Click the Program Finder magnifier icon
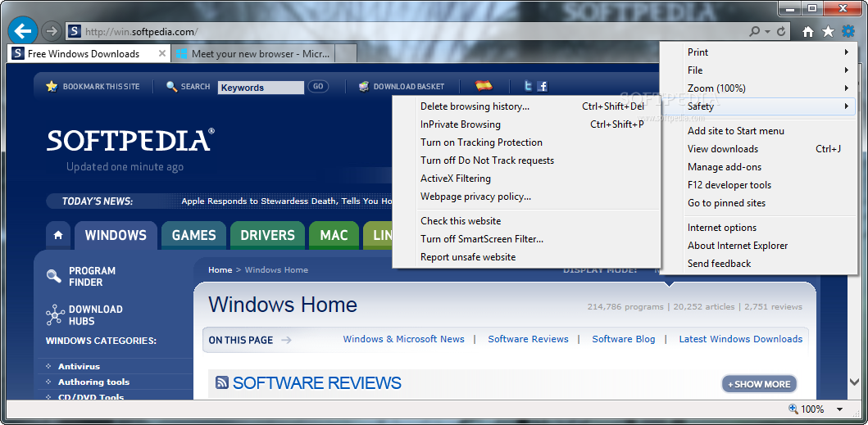The width and height of the screenshot is (868, 425). [x=54, y=276]
